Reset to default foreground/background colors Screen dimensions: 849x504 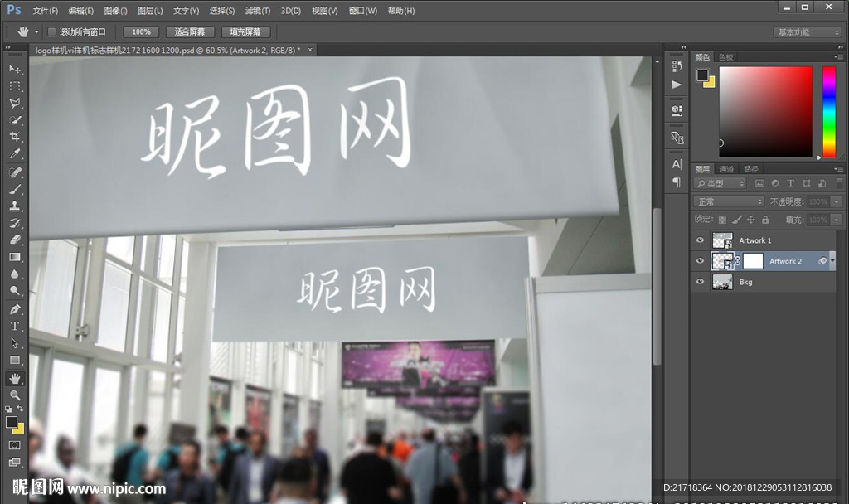click(8, 409)
